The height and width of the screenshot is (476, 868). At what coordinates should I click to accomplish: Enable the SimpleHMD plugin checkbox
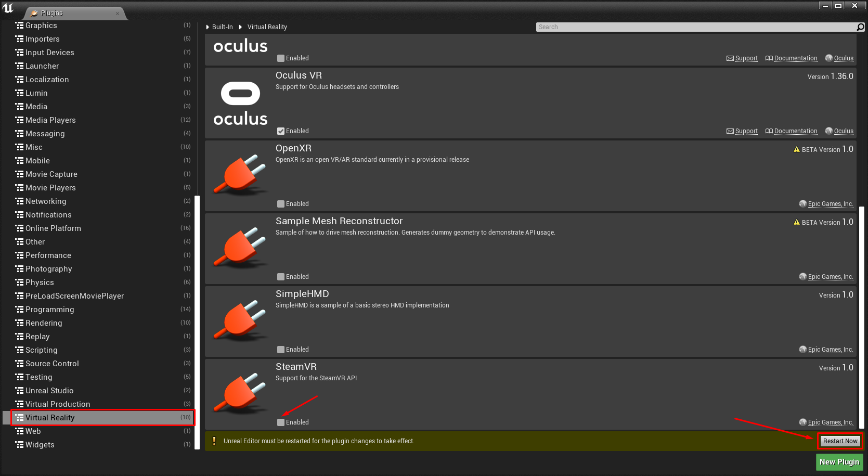(x=281, y=350)
